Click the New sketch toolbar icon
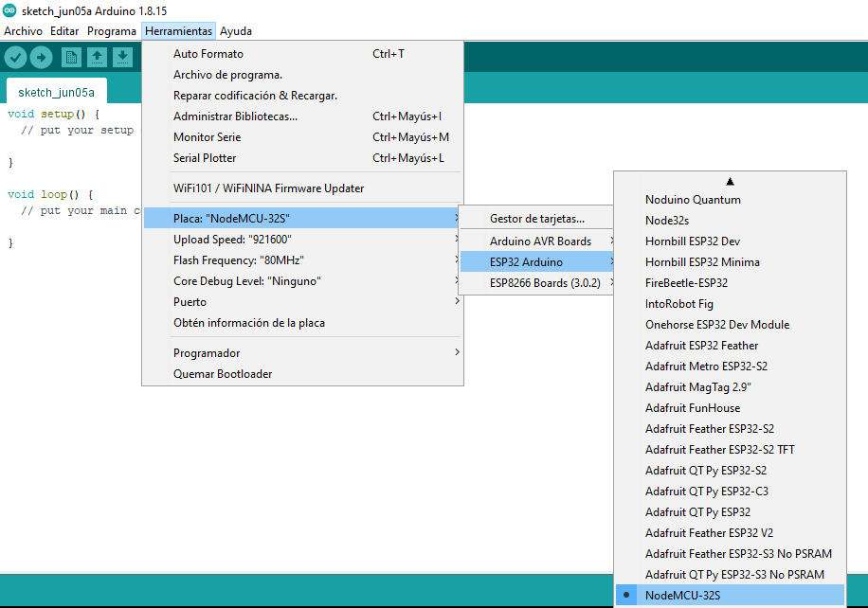Image resolution: width=868 pixels, height=608 pixels. tap(71, 58)
